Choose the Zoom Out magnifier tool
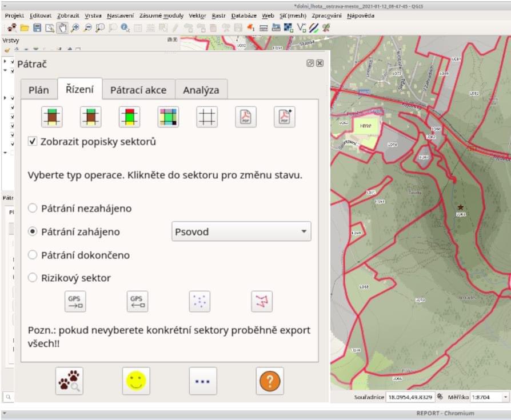511x420 pixels. click(x=87, y=28)
